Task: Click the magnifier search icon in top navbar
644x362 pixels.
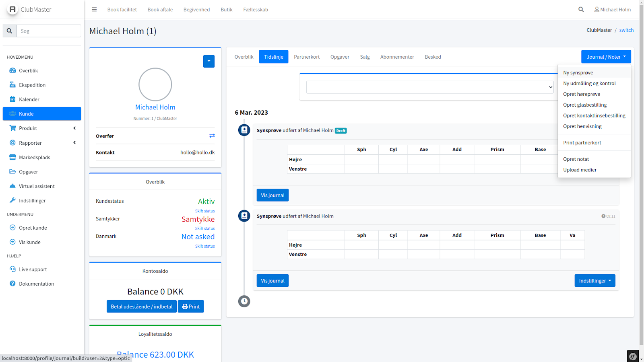Action: (581, 10)
